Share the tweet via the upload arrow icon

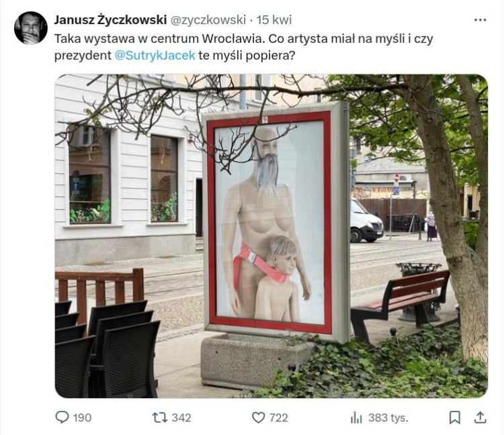click(480, 418)
